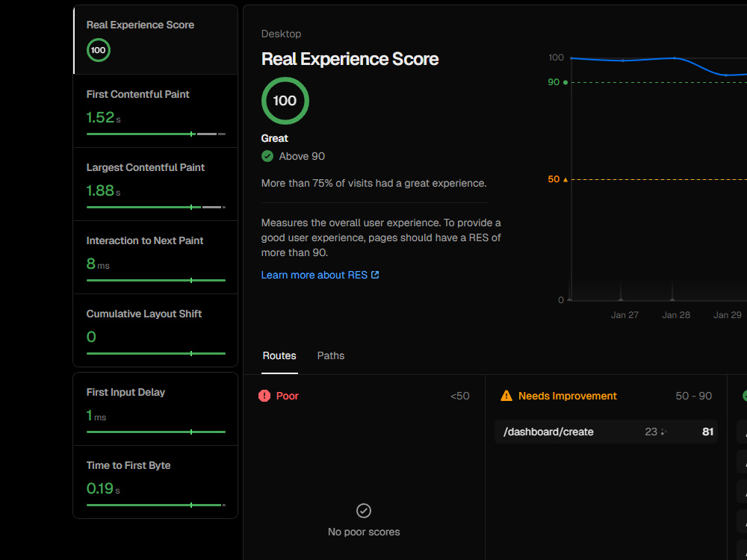Click the Desktop label above the title
The height and width of the screenshot is (560, 747).
point(281,34)
